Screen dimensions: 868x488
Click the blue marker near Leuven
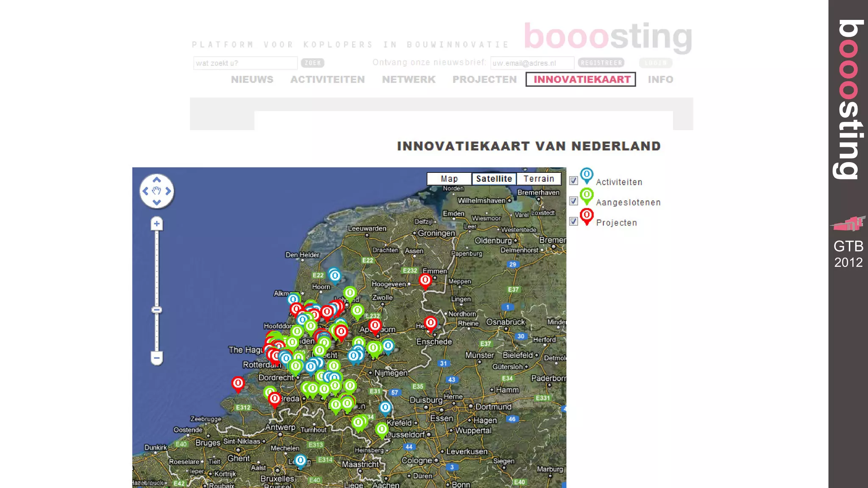[x=300, y=461]
